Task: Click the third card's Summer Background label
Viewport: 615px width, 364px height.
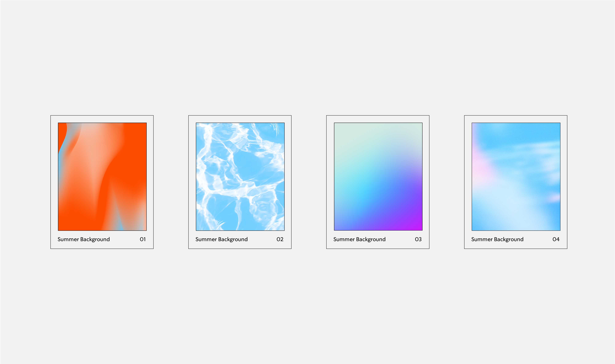Action: pyautogui.click(x=359, y=239)
